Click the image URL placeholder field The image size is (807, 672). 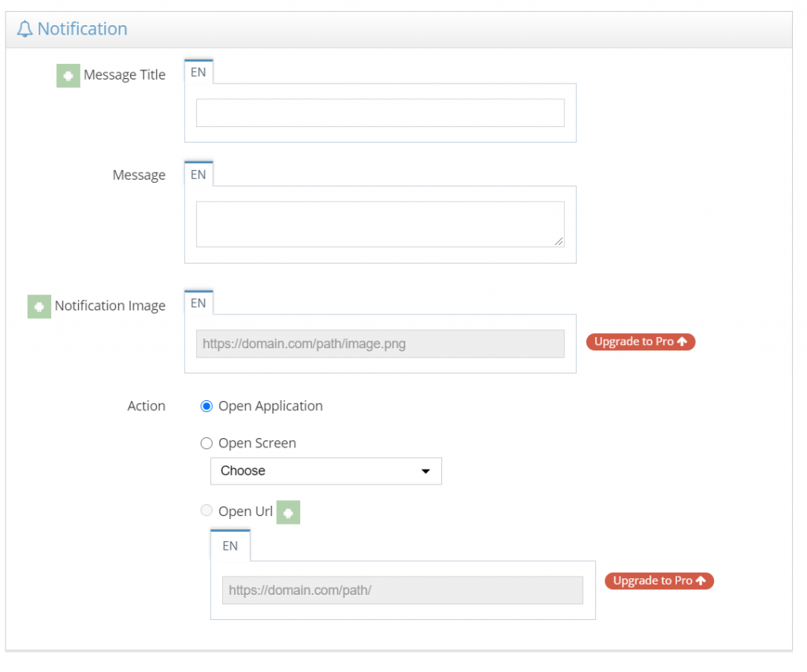click(380, 343)
